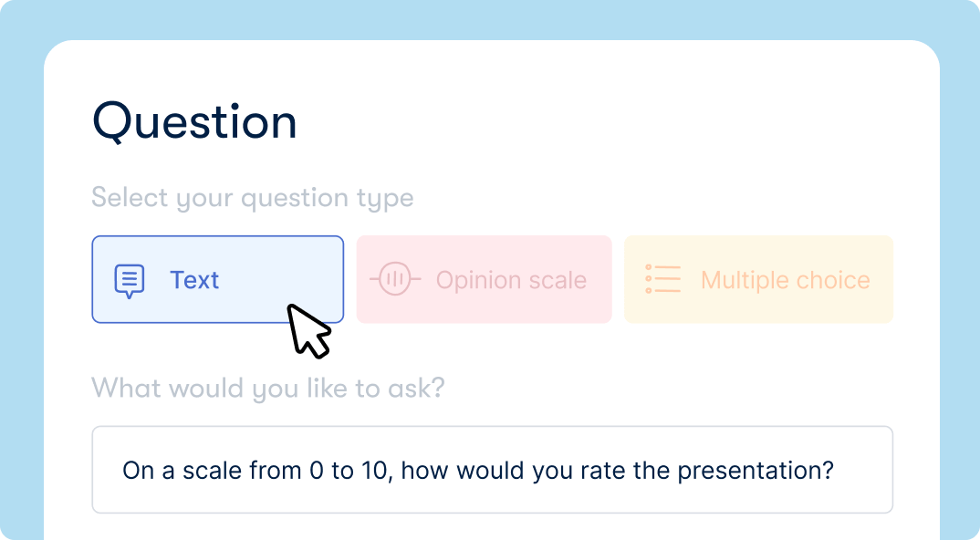Choose Multiple choice as the question type
Viewport: 980px width, 540px height.
pos(758,279)
